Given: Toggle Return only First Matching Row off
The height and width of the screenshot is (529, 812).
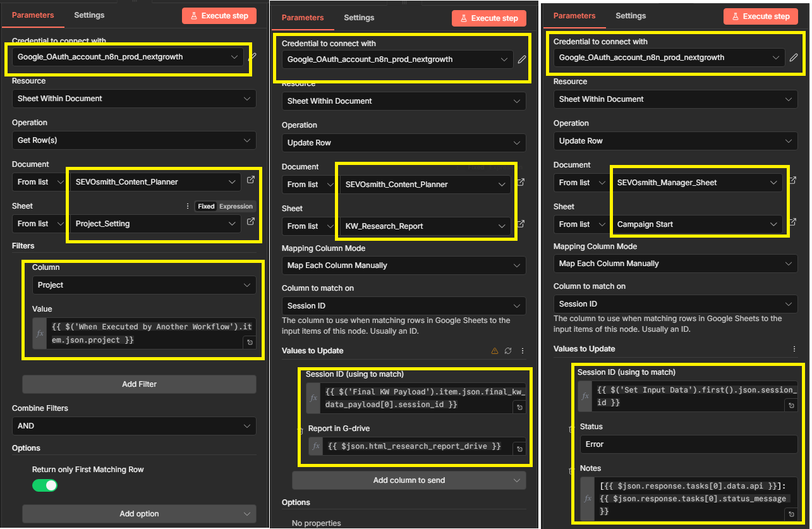Looking at the screenshot, I should coord(45,485).
